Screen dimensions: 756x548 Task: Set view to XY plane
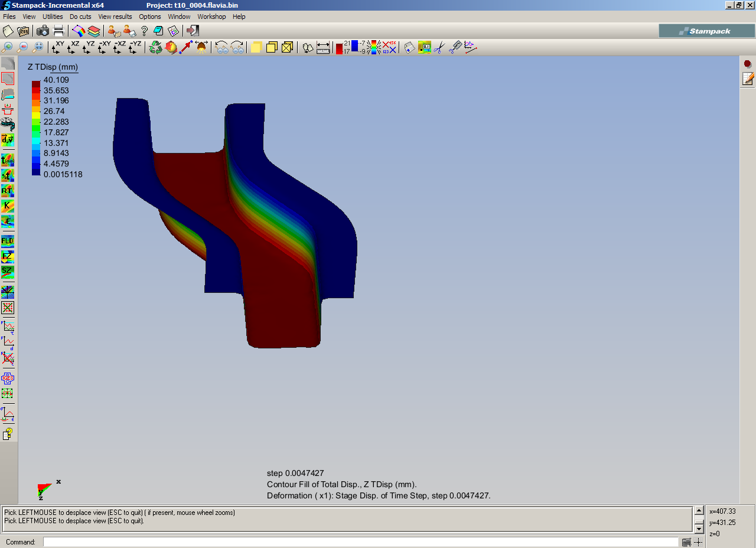click(58, 48)
